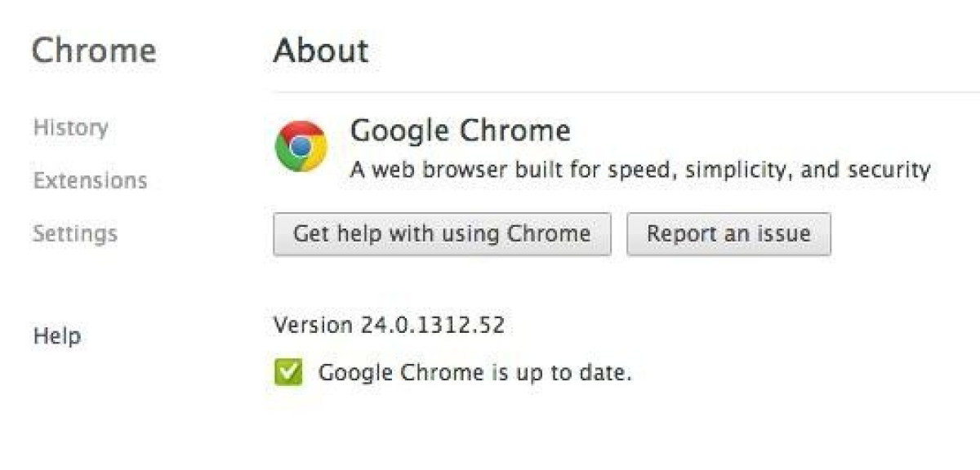Click the word Version label

pyautogui.click(x=313, y=326)
